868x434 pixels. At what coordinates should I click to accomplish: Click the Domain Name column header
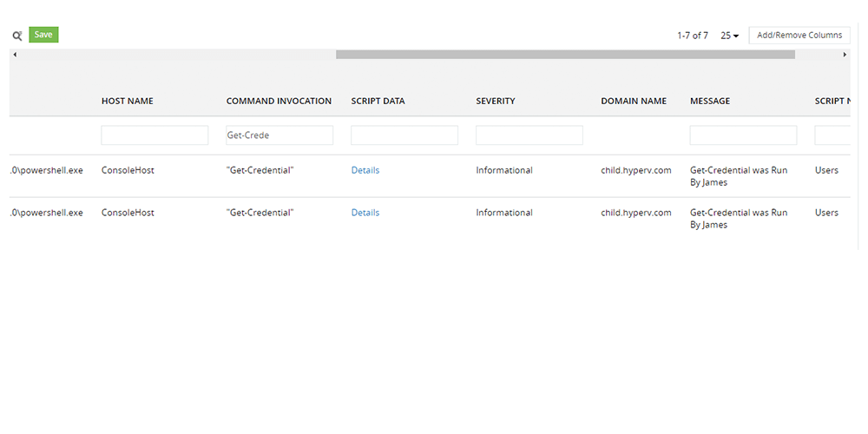click(634, 101)
